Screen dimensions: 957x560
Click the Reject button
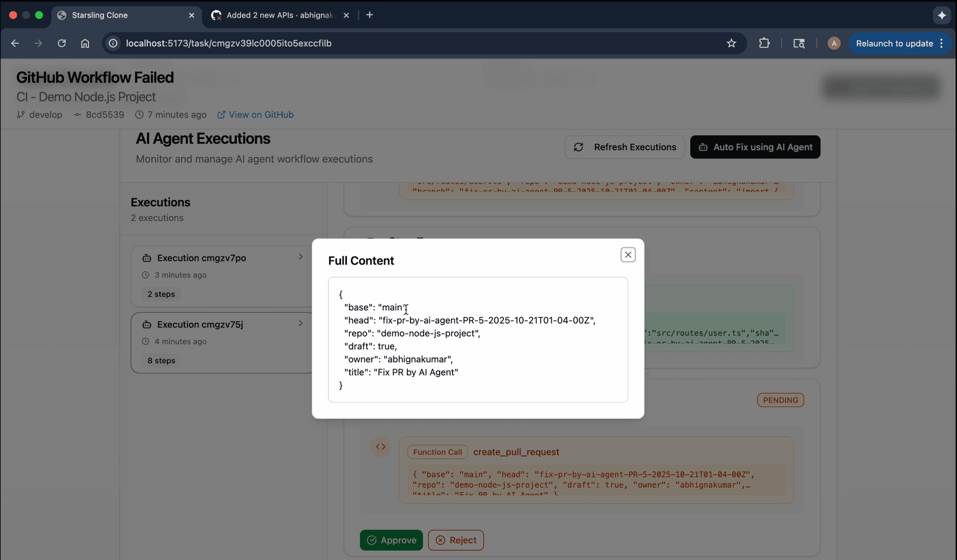pyautogui.click(x=456, y=540)
